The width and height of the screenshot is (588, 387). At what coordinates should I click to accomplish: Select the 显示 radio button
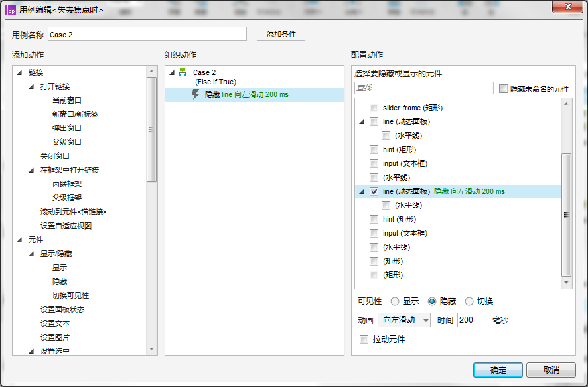[395, 301]
